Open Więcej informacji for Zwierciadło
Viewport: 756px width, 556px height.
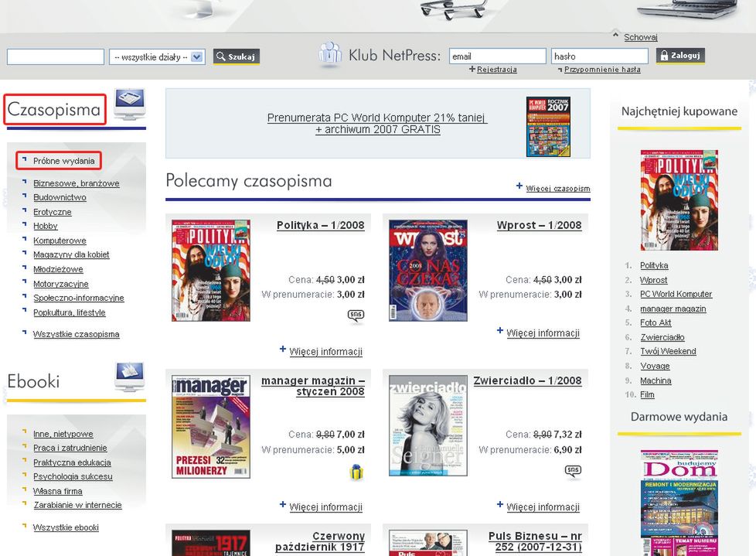pyautogui.click(x=543, y=507)
